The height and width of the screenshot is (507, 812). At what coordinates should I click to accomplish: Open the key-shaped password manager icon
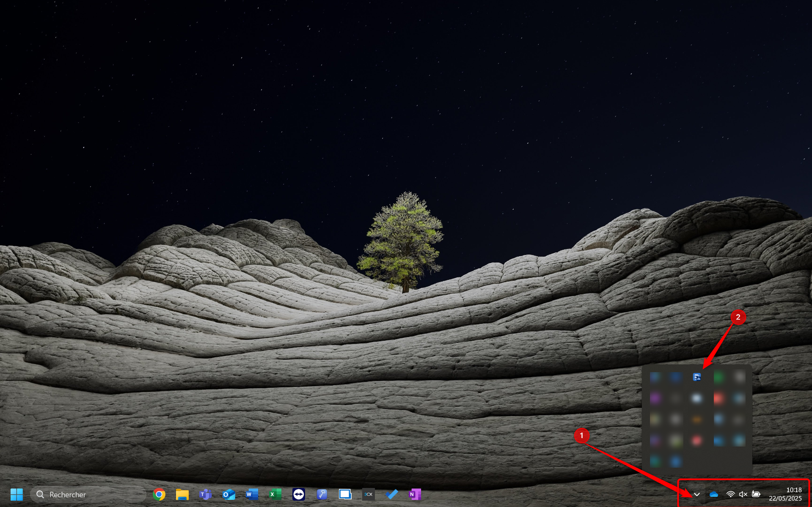322,494
